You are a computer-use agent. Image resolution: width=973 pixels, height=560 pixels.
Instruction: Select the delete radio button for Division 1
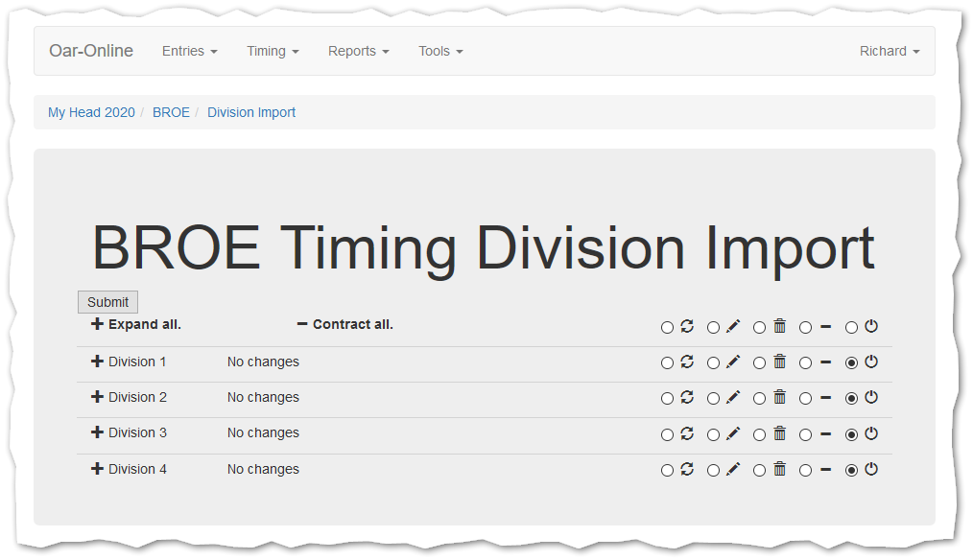[759, 363]
